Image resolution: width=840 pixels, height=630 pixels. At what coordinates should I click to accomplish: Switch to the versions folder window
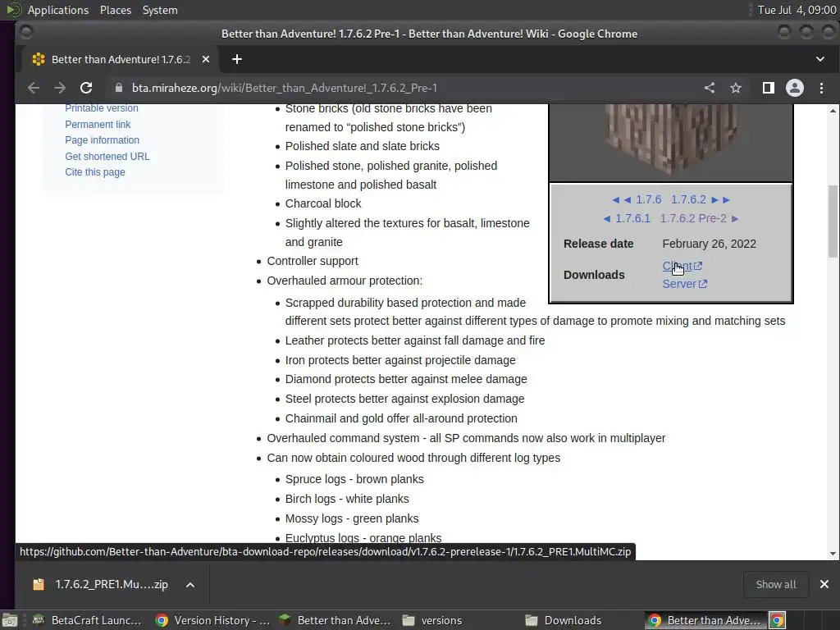click(x=431, y=620)
